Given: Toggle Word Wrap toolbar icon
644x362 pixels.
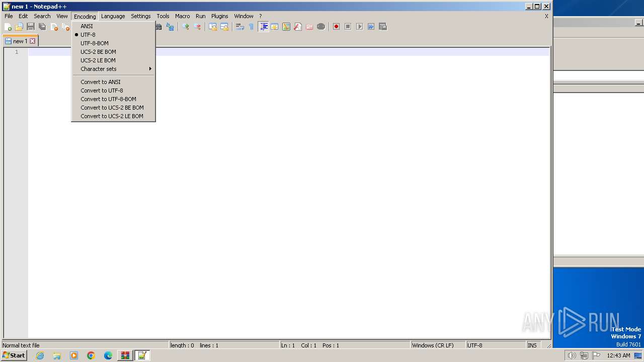Looking at the screenshot, I should [x=240, y=27].
